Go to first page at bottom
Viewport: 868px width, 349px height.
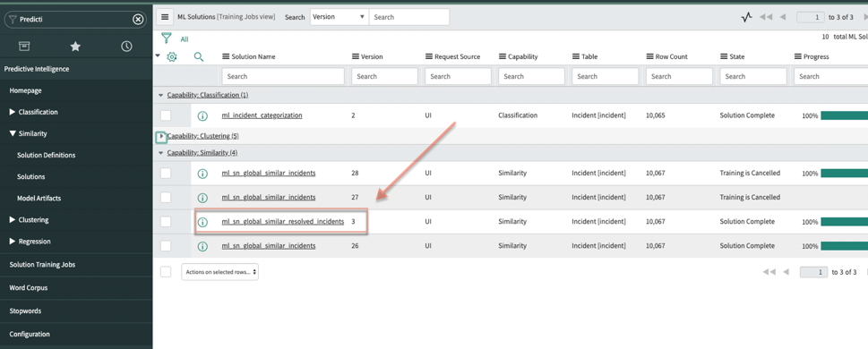(769, 272)
